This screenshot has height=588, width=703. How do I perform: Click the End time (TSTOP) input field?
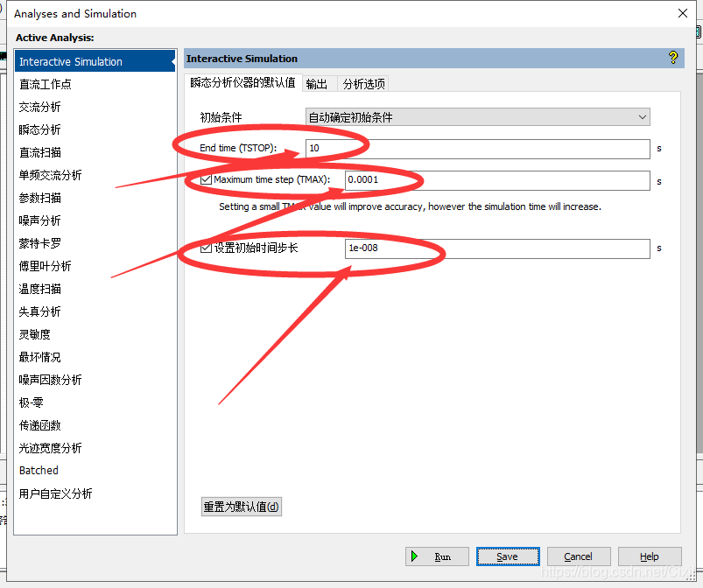tap(478, 149)
